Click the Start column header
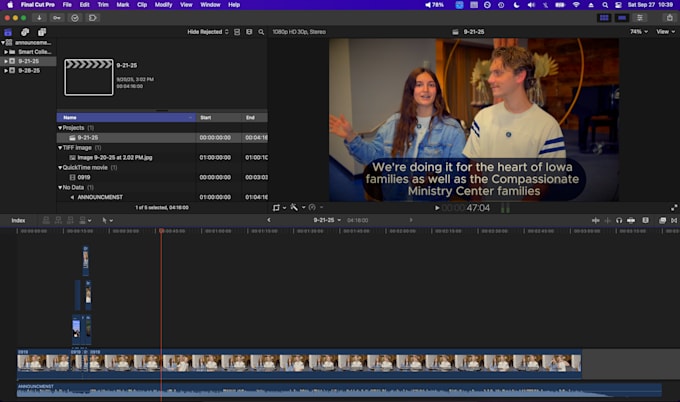The height and width of the screenshot is (402, 680). pyautogui.click(x=219, y=118)
